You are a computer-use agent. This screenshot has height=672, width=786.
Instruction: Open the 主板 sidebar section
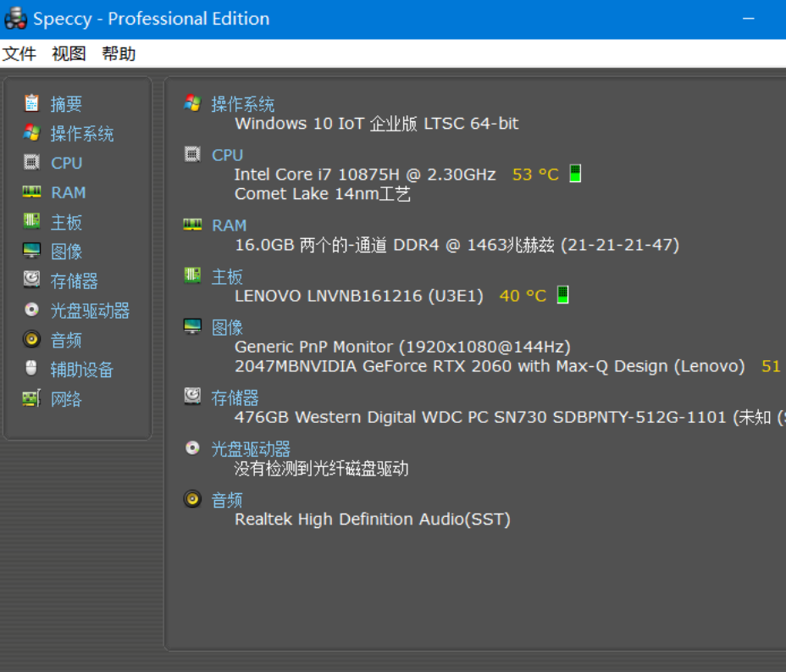point(66,222)
